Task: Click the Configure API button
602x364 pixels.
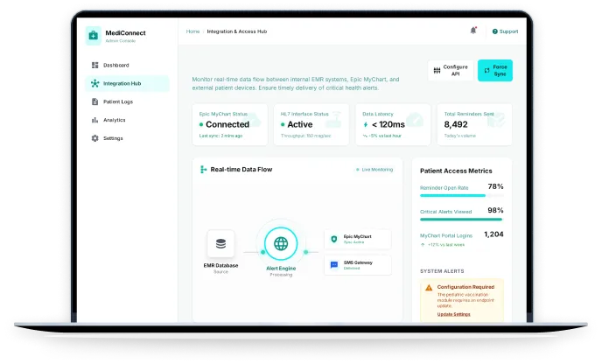Action: [x=451, y=70]
